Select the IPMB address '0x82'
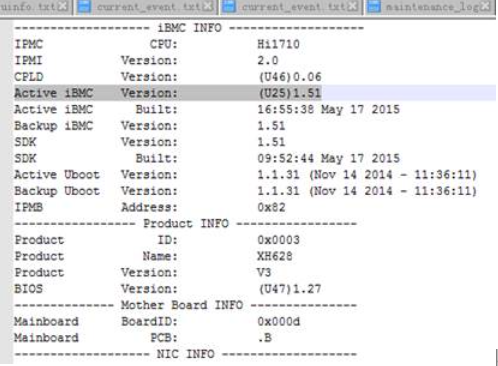This screenshot has height=366, width=498. (271, 207)
